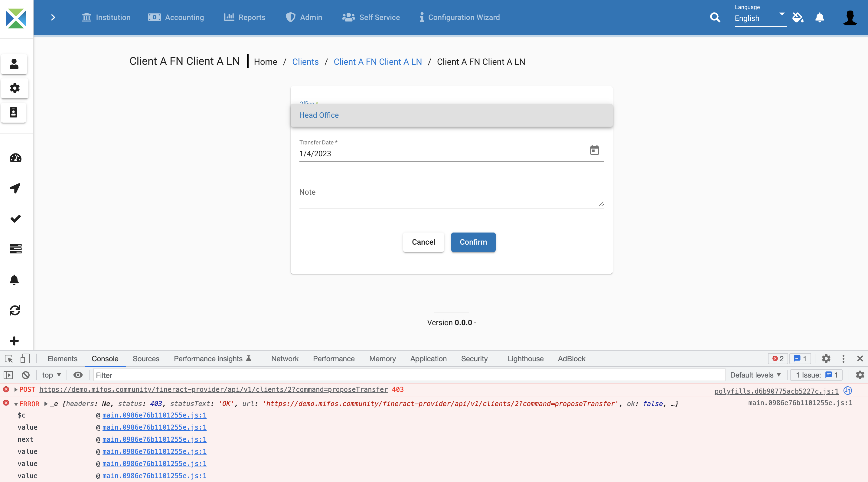
Task: Select the inspect element cursor in DevTools
Action: coord(8,359)
